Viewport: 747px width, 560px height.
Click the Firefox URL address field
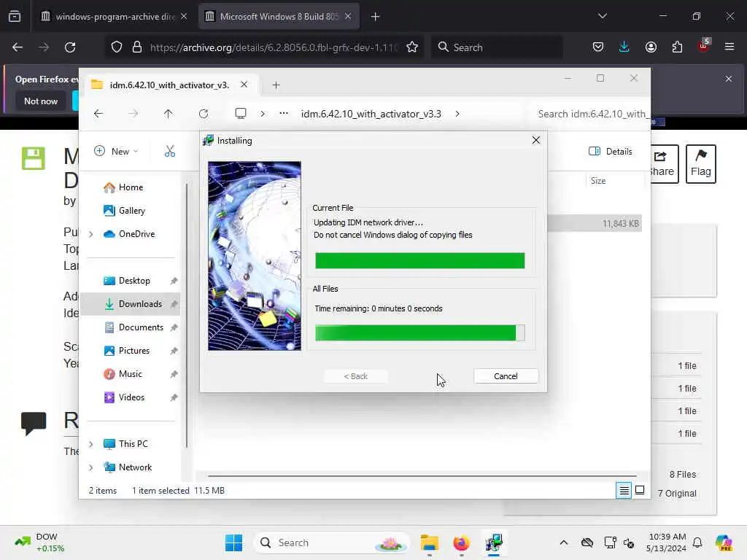point(273,47)
